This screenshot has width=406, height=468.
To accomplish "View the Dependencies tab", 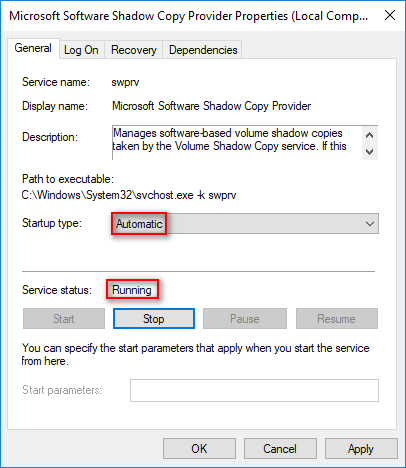I will click(203, 50).
